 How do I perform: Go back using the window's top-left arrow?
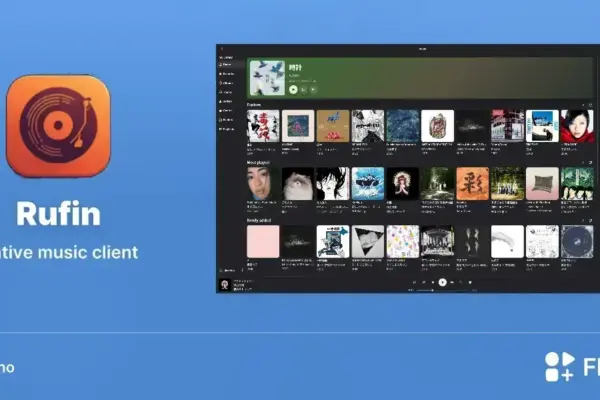click(x=222, y=49)
